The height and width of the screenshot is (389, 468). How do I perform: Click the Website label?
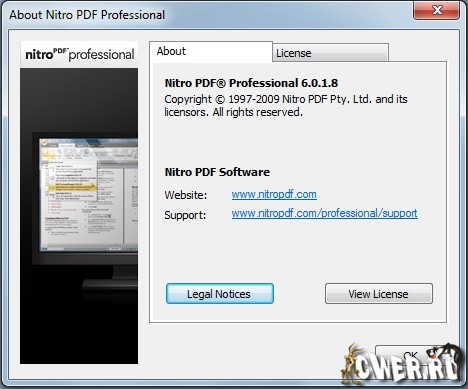[x=186, y=195]
